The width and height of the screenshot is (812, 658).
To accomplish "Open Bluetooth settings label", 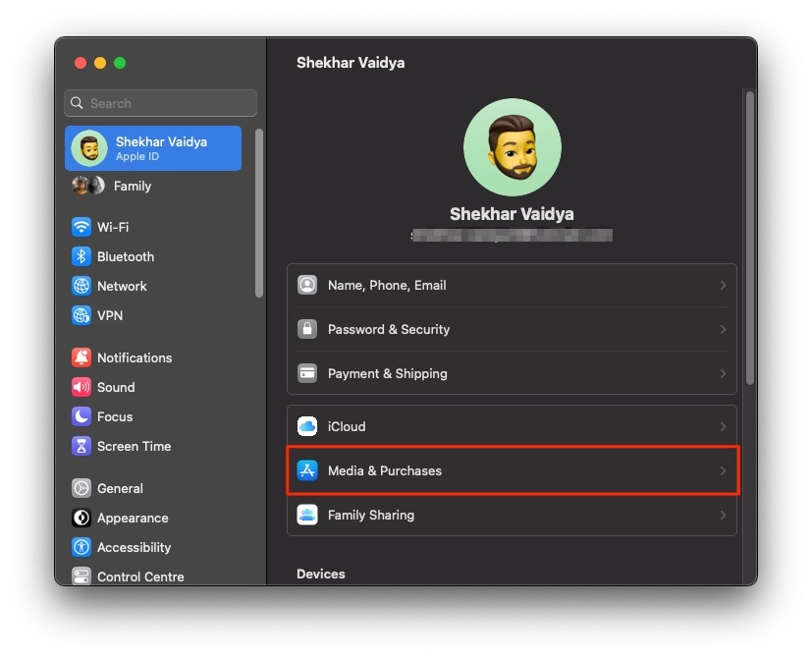I will pos(126,256).
